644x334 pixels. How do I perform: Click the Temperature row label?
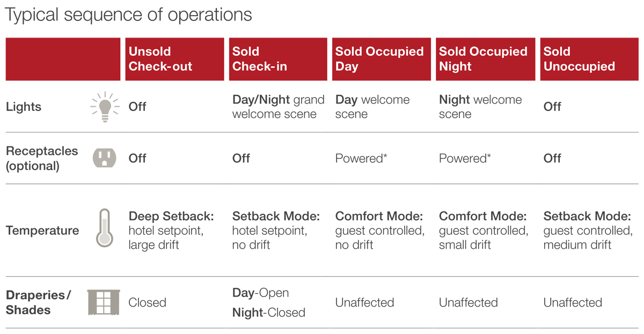42,231
